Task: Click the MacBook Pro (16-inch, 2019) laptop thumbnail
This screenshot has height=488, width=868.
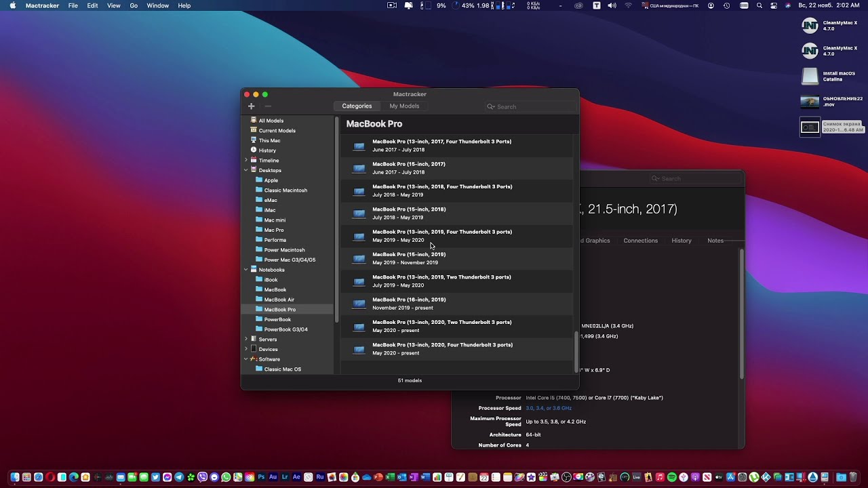Action: click(x=359, y=304)
